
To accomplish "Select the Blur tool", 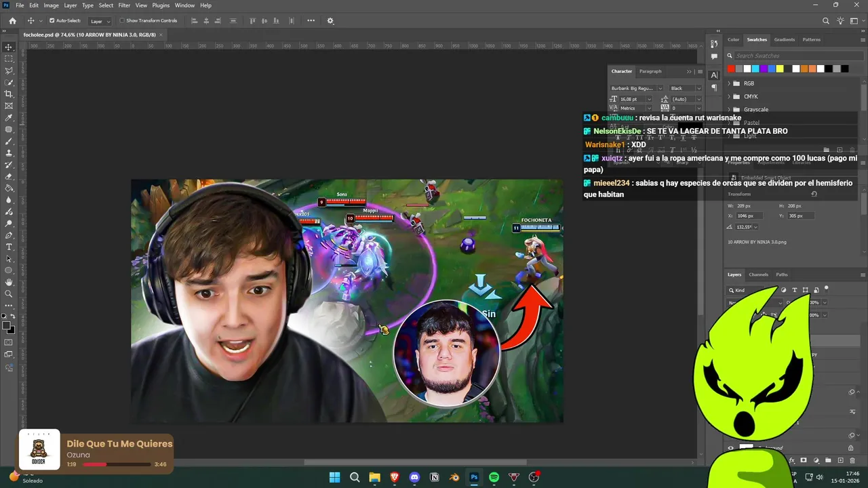I will pos(9,200).
